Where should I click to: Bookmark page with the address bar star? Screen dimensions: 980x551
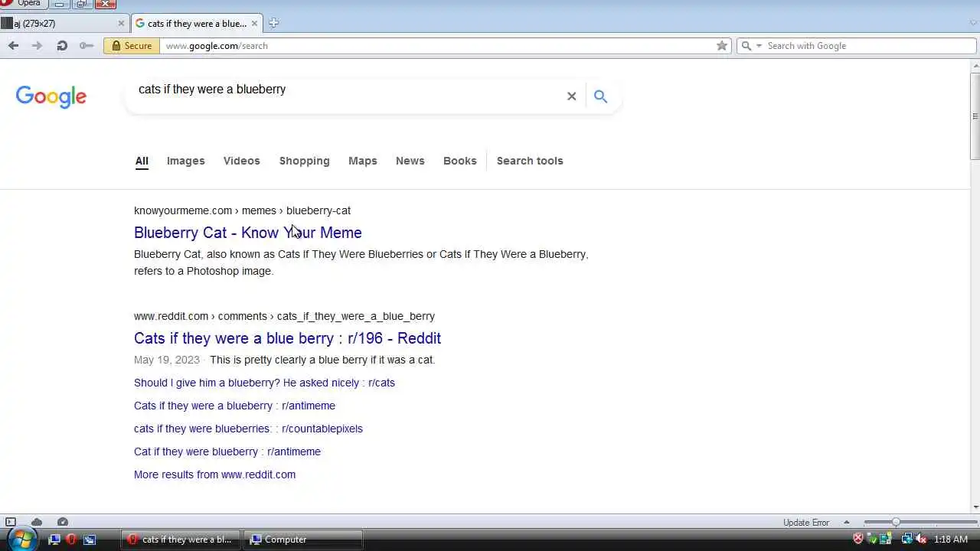(x=721, y=46)
